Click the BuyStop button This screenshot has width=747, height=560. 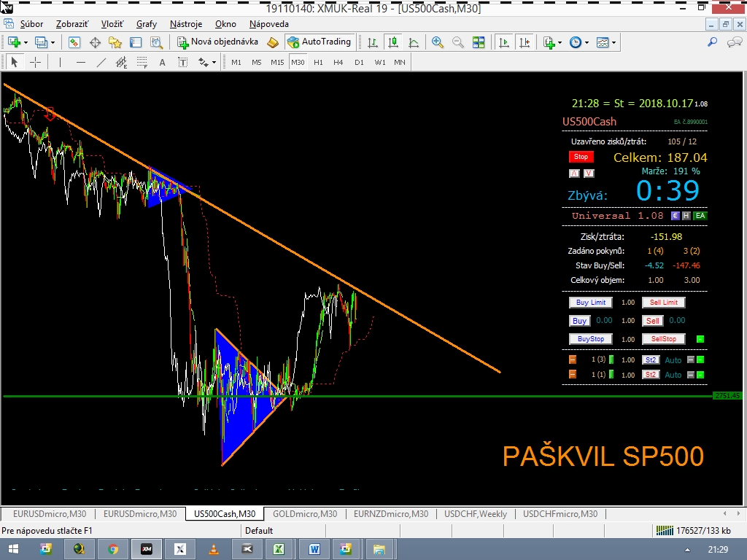(591, 339)
